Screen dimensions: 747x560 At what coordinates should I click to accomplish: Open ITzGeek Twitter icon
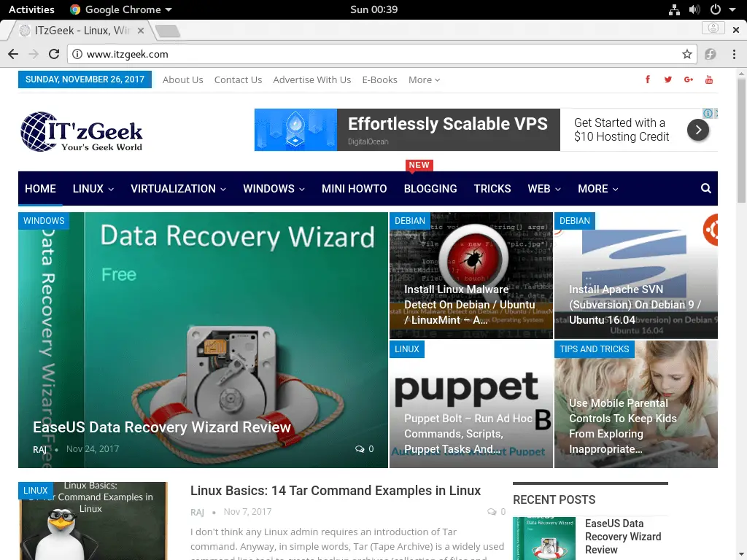tap(668, 79)
